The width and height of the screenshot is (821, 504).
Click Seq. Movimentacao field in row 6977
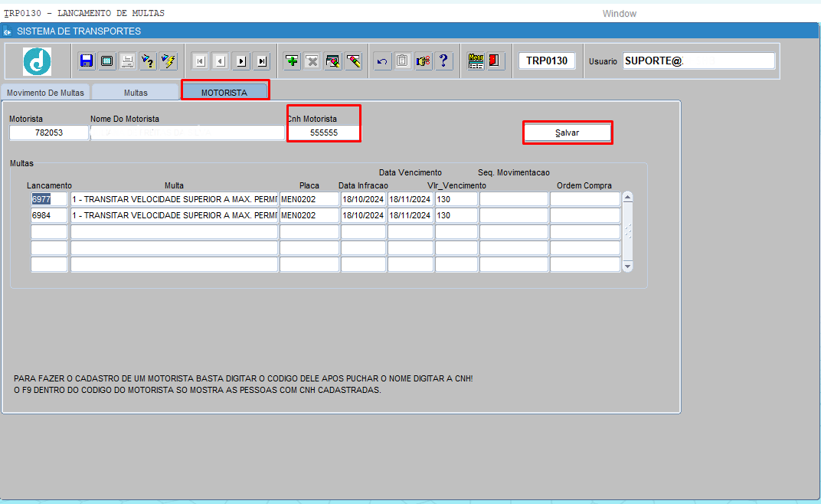pyautogui.click(x=514, y=199)
